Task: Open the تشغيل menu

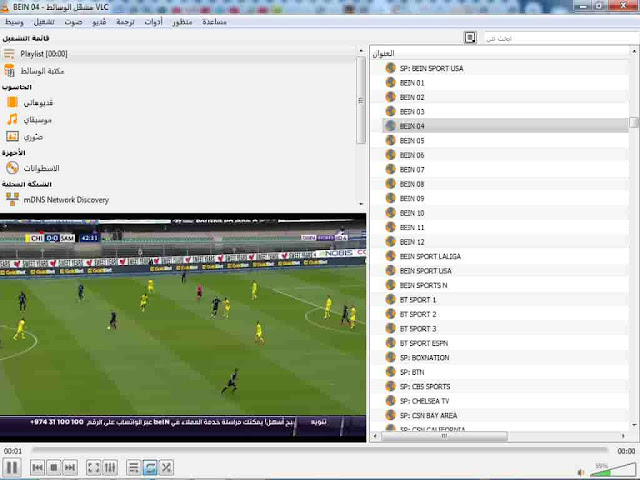Action: pyautogui.click(x=44, y=22)
